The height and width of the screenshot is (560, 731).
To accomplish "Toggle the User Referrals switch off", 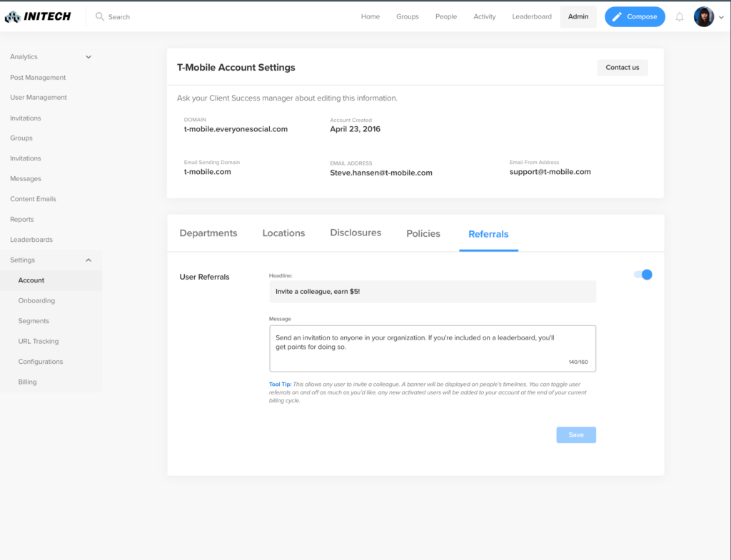I will (643, 275).
